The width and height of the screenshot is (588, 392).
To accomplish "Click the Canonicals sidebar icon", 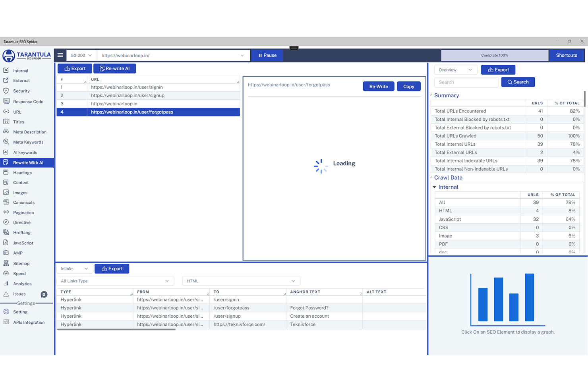I will tap(6, 202).
